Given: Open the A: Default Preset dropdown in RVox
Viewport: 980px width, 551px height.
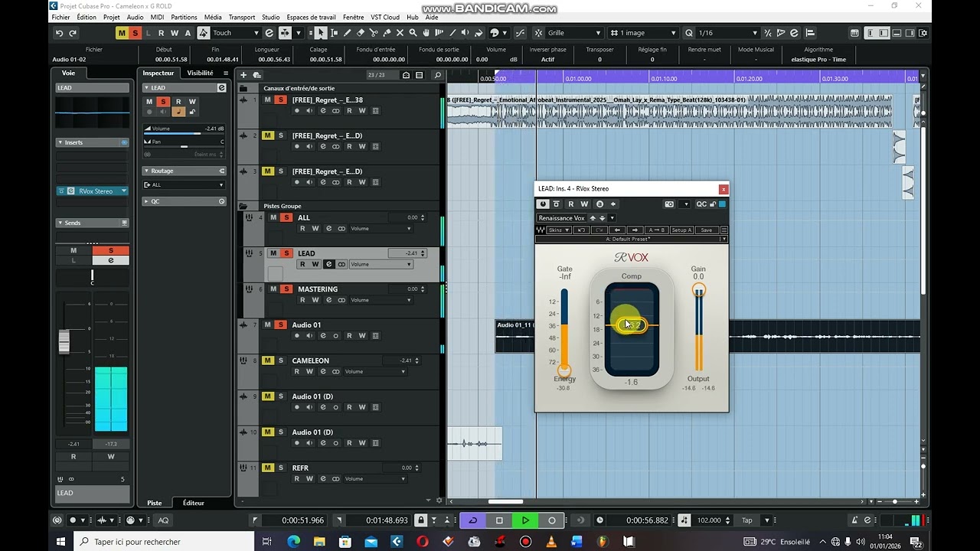Looking at the screenshot, I should (x=631, y=240).
